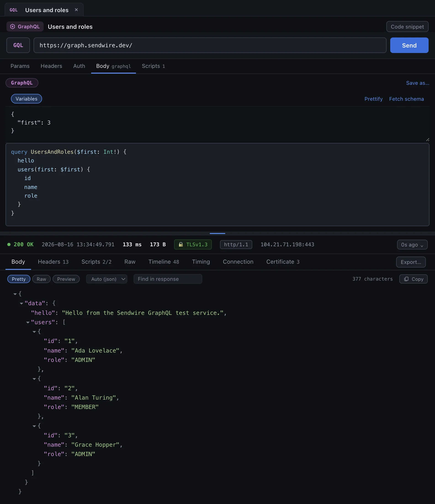Open the response Scripts 2/2 tab
This screenshot has width=435, height=504.
click(x=96, y=262)
